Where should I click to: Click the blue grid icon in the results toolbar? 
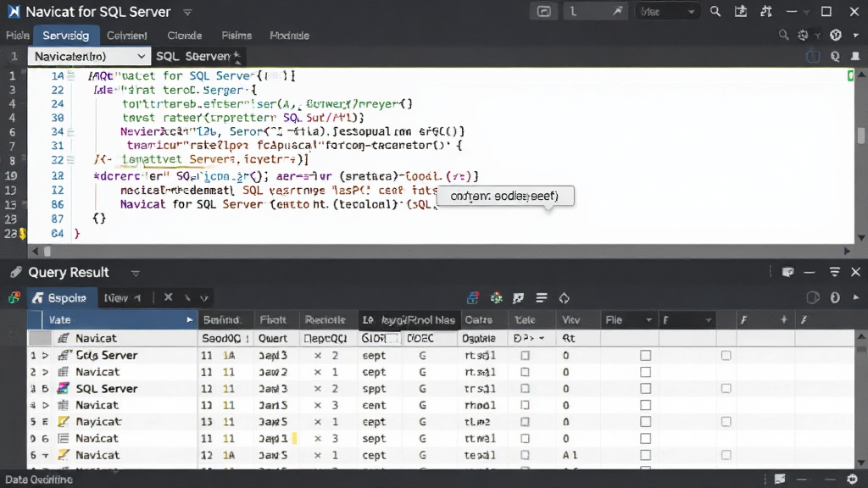[x=473, y=298]
